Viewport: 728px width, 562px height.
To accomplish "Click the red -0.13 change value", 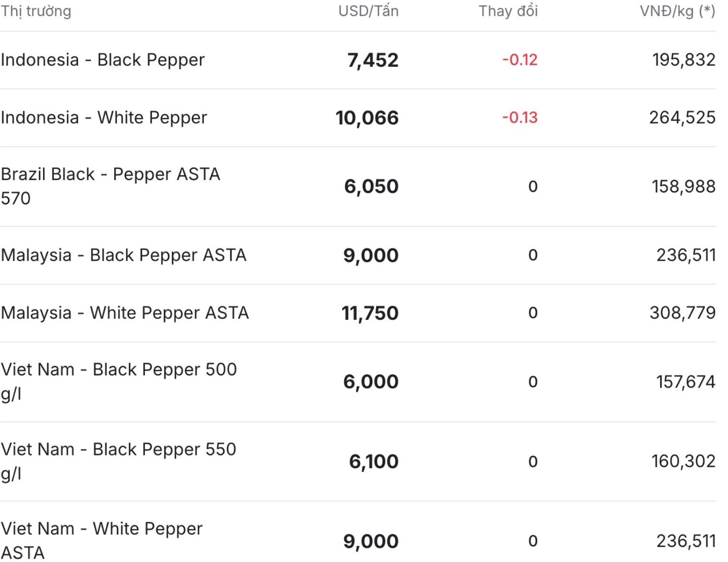I will click(x=520, y=118).
